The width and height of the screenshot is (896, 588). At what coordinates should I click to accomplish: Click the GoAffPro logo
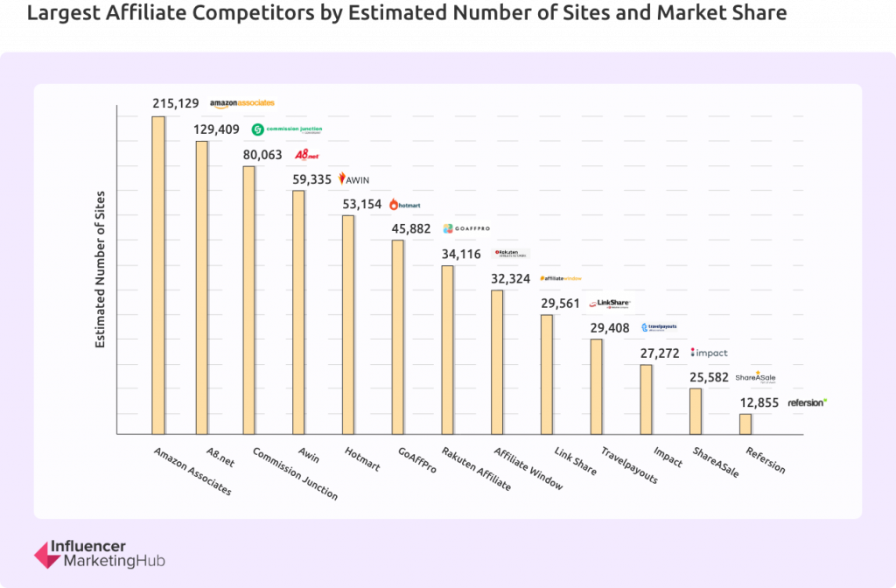coord(466,228)
